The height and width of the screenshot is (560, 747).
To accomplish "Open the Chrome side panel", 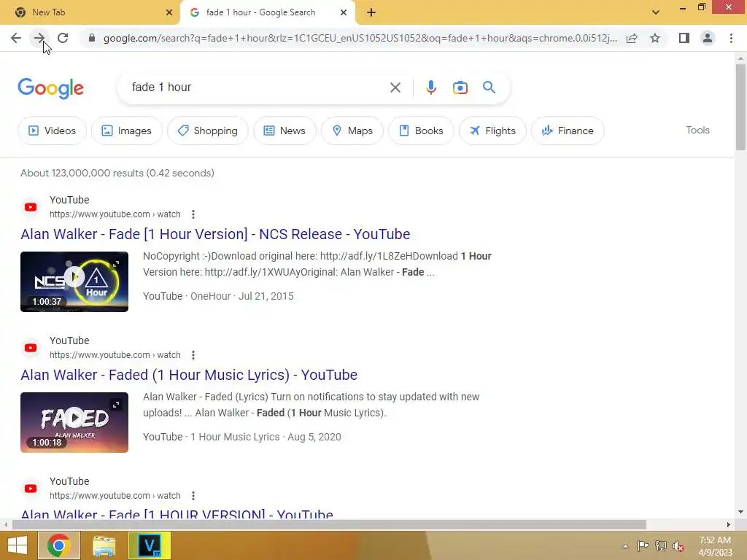I will pos(684,38).
